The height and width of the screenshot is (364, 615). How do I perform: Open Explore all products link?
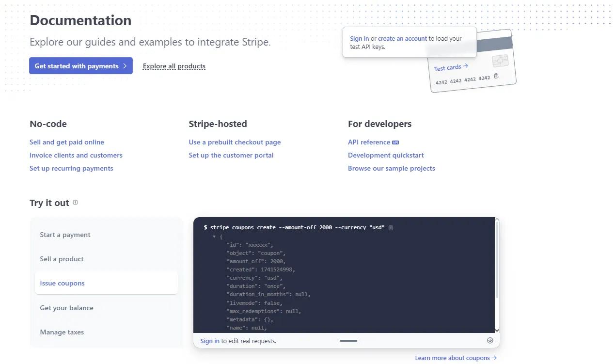(174, 66)
